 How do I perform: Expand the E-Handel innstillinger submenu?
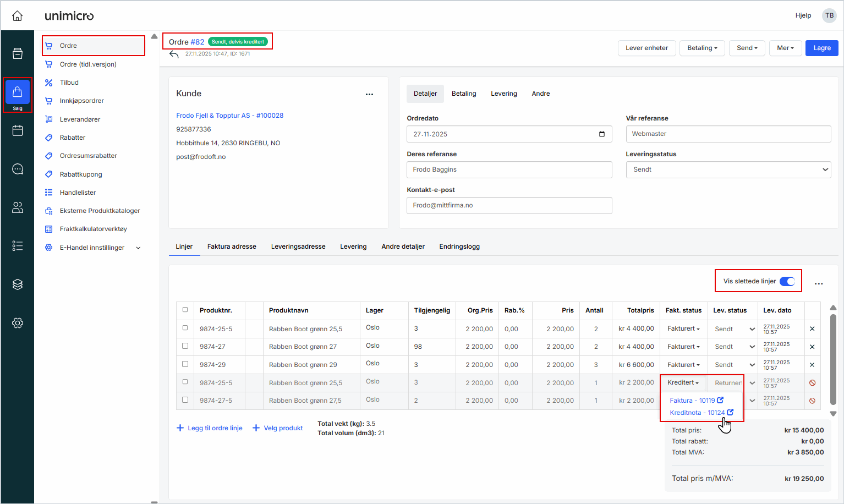(x=138, y=248)
